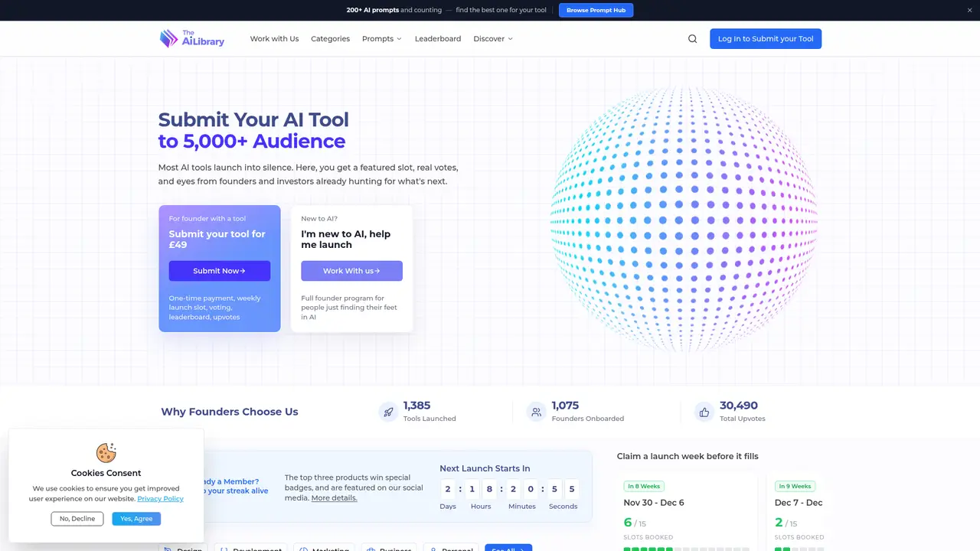The height and width of the screenshot is (551, 980).
Task: Click the cookie icon in the consent popup
Action: pyautogui.click(x=106, y=452)
